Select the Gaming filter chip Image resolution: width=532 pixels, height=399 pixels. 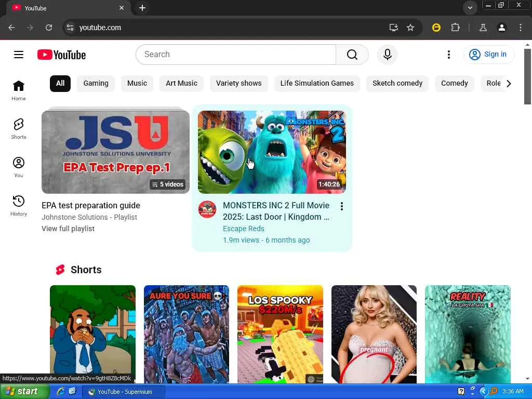[x=96, y=84]
